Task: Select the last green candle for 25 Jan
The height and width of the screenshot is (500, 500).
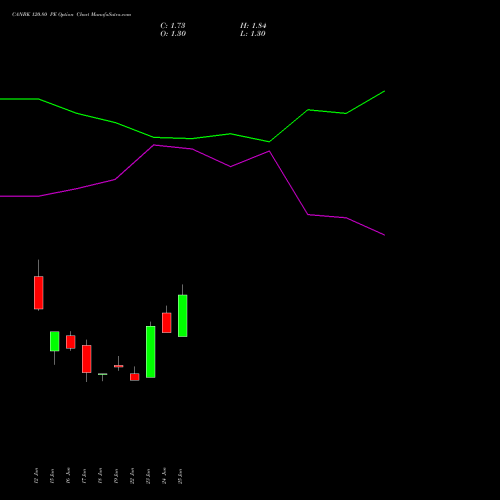Action: click(183, 316)
